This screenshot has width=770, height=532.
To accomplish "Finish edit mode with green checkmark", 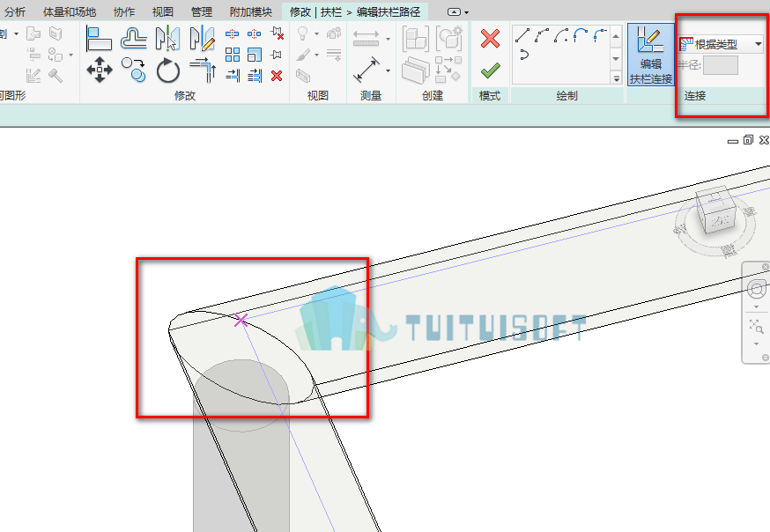I will (x=491, y=70).
